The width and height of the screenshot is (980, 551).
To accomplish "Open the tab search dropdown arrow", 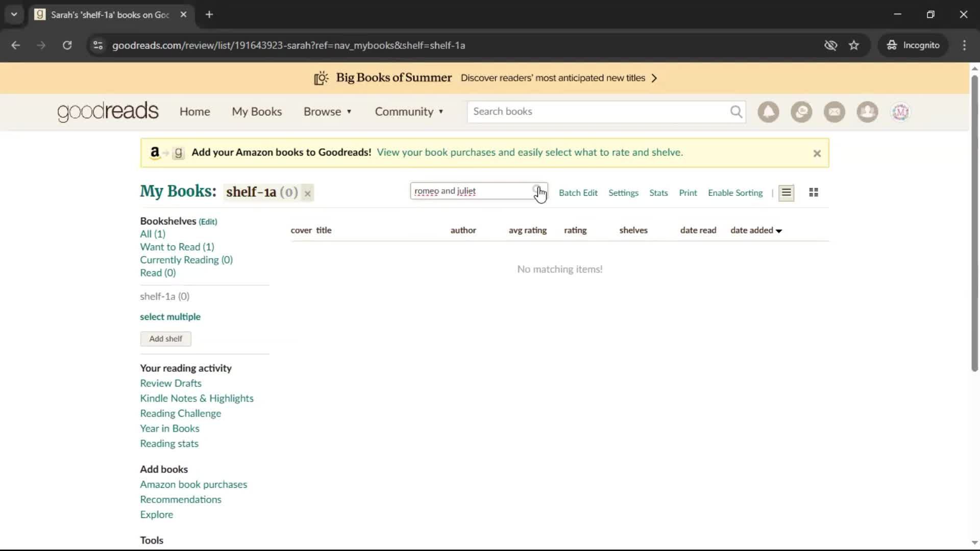I will point(14,14).
